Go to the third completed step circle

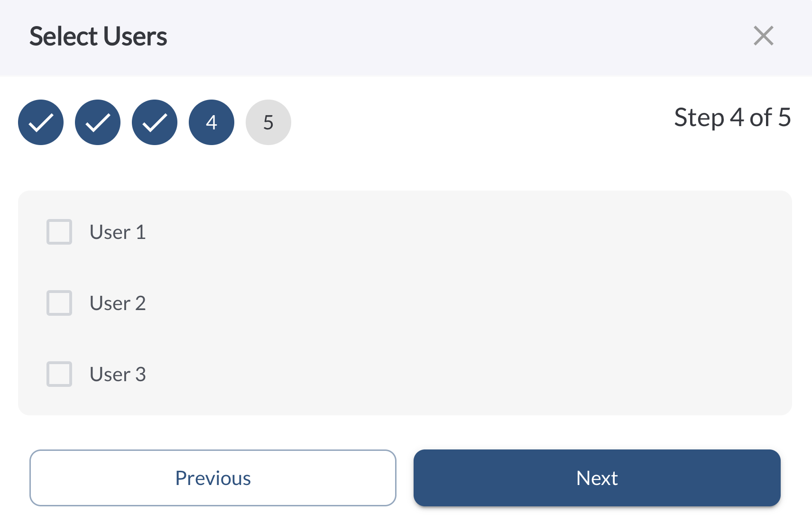click(x=155, y=122)
